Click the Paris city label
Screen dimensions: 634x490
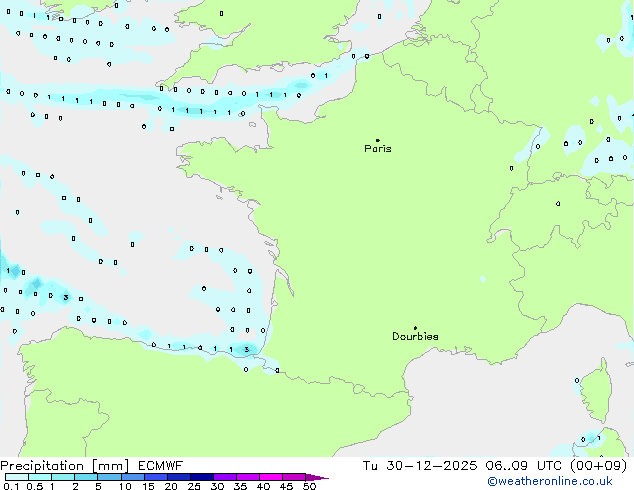pos(378,149)
